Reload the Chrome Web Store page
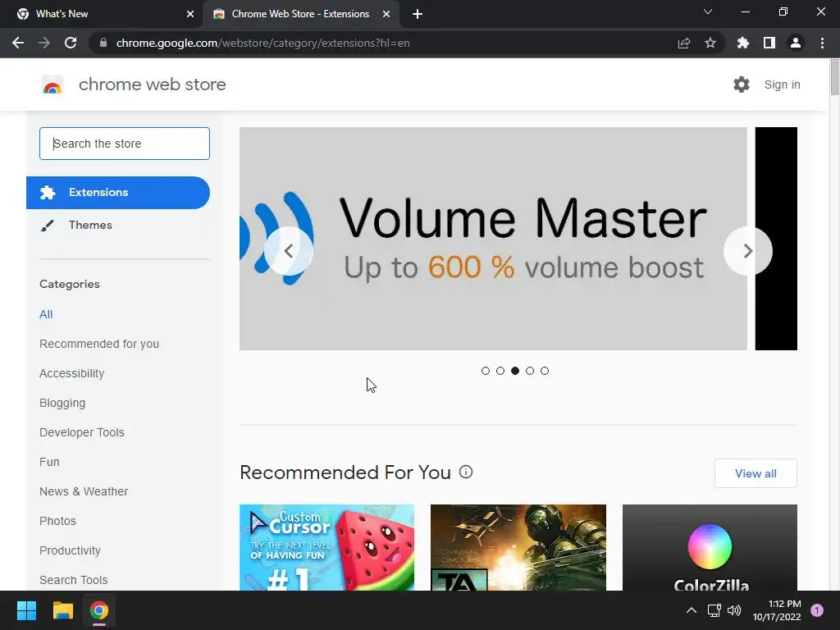 [71, 43]
